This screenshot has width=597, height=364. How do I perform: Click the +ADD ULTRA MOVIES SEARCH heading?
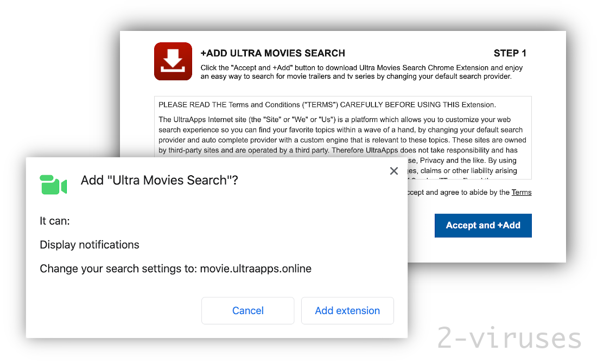[272, 53]
